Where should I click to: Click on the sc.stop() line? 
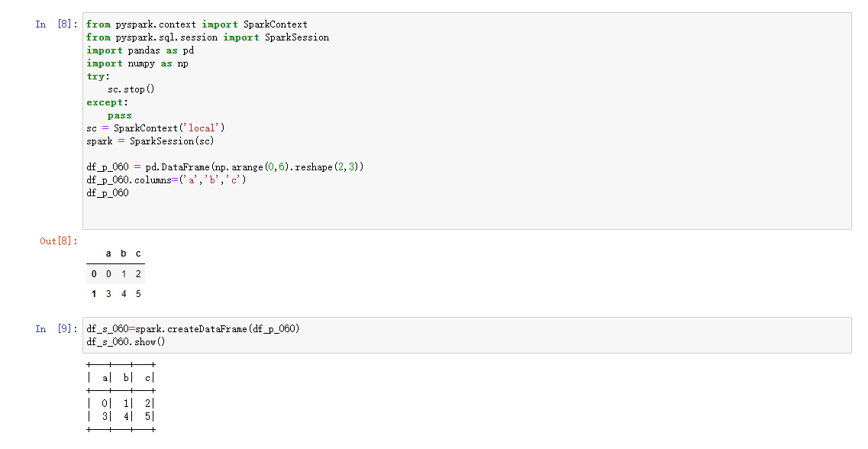tap(131, 89)
